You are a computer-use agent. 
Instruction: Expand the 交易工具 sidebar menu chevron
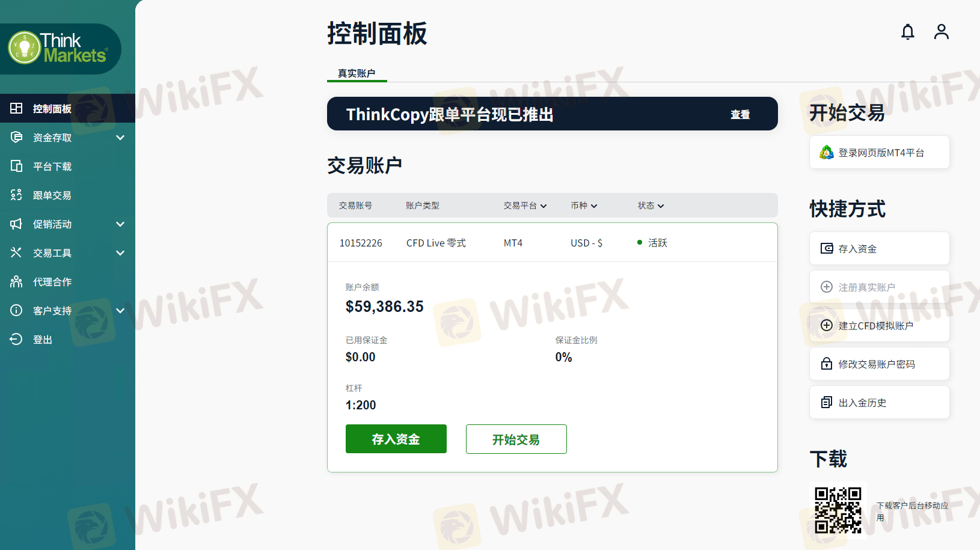coord(120,253)
